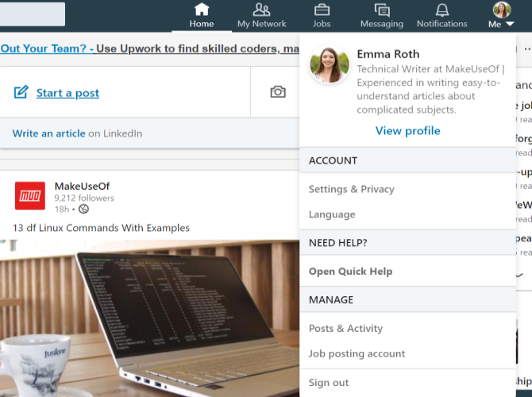Click the camera icon to add a photo
This screenshot has width=532, height=397.
(278, 91)
